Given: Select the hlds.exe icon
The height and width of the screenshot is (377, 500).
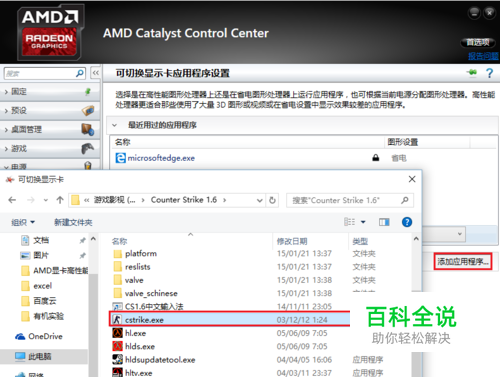Looking at the screenshot, I should 117,346.
